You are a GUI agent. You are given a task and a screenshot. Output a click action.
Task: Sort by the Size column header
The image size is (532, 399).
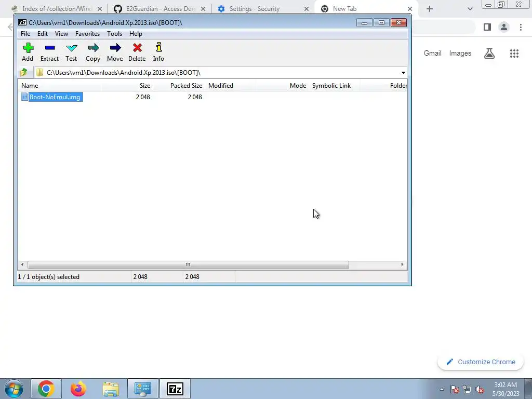tap(127, 86)
